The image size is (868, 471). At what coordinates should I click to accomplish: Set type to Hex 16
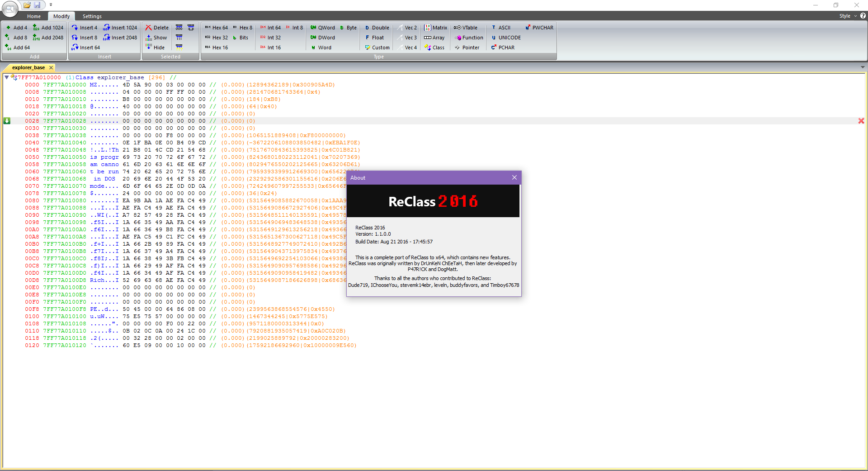216,48
